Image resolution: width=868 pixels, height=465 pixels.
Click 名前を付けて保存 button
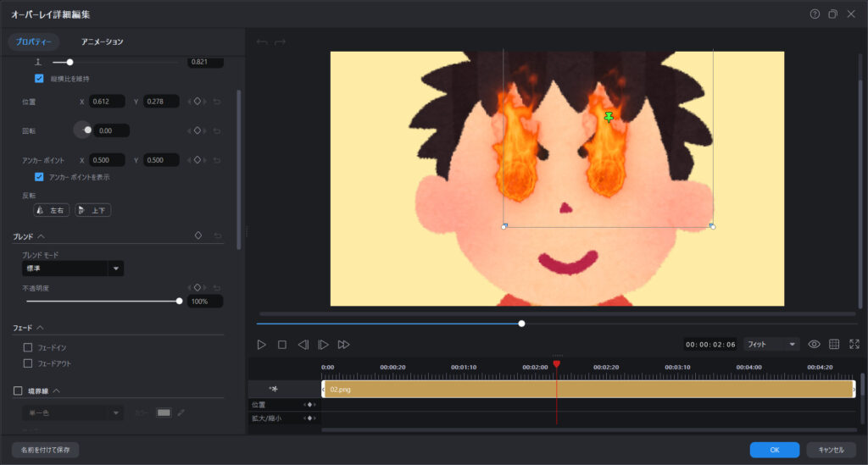pyautogui.click(x=46, y=450)
